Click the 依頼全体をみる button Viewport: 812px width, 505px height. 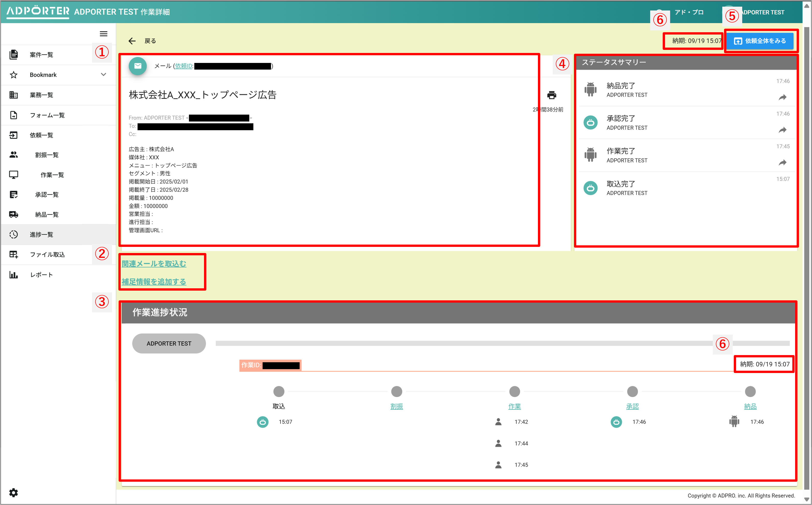pyautogui.click(x=760, y=41)
